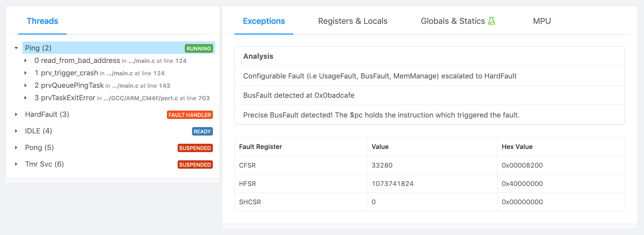Switch to the Registers & Locals tab

353,21
